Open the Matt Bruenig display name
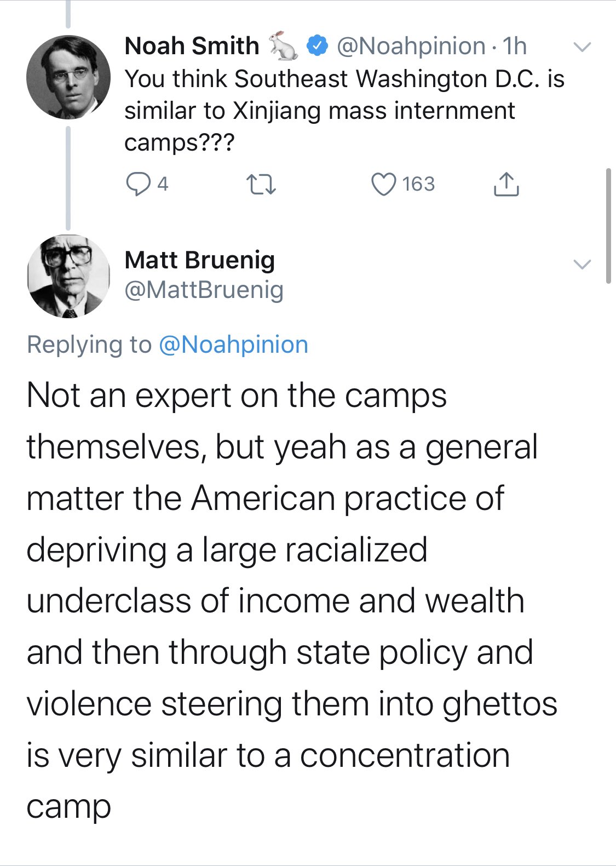The height and width of the screenshot is (866, 616). [x=199, y=260]
